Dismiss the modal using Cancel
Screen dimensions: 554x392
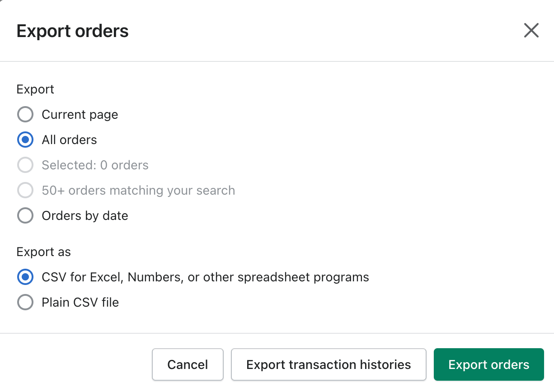click(188, 364)
